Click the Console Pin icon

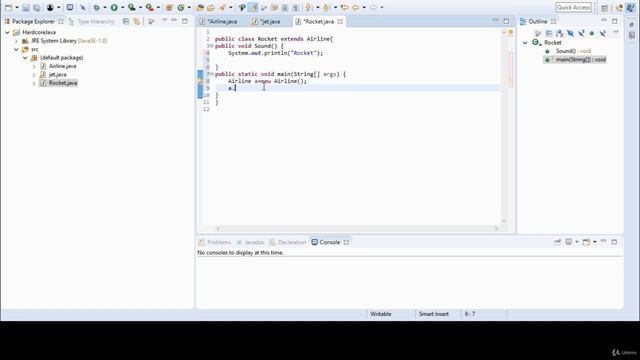(558, 242)
